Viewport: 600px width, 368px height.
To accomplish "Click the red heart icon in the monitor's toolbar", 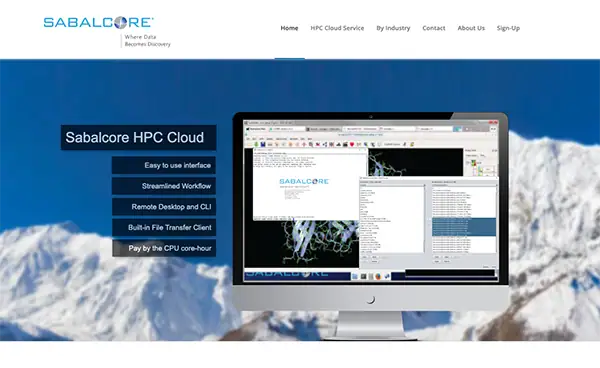I will coord(352,144).
